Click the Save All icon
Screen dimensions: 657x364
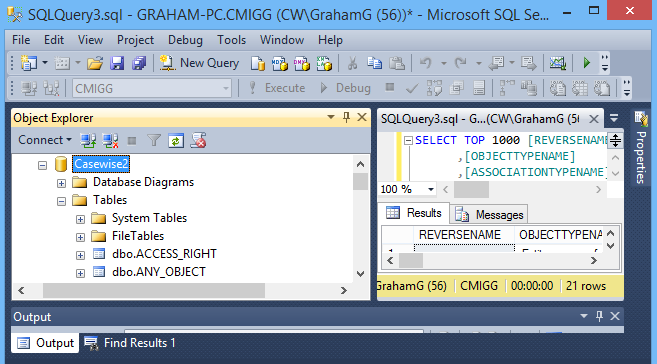click(x=139, y=63)
